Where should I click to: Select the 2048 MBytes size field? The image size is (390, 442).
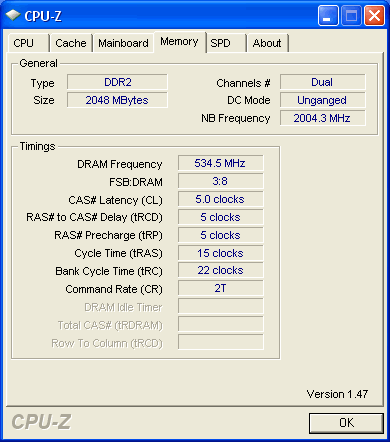tap(117, 100)
